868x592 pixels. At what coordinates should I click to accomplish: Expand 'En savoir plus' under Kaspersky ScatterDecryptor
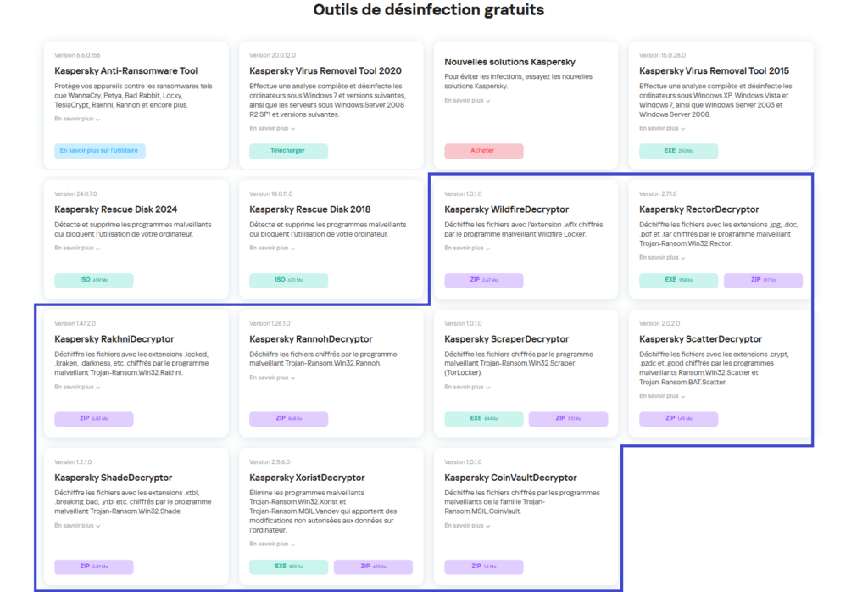click(662, 396)
